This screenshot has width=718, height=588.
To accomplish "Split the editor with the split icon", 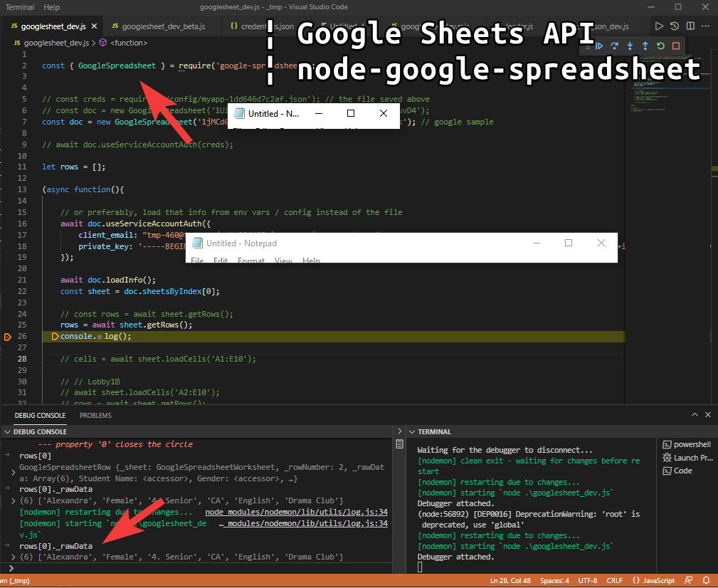I will (x=691, y=26).
